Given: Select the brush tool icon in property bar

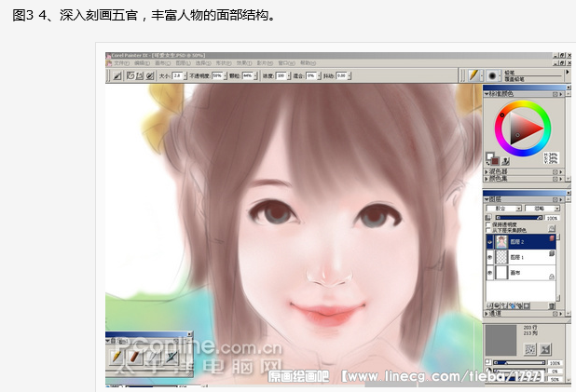Looking at the screenshot, I should (x=117, y=76).
